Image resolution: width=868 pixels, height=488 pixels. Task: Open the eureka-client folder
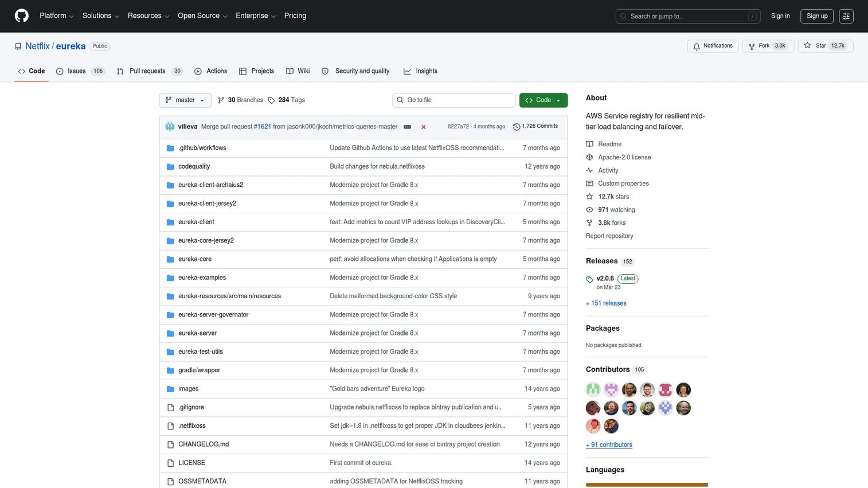[196, 222]
